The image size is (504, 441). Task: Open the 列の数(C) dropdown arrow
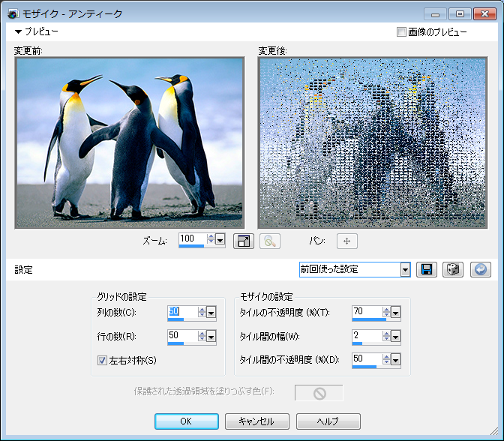(211, 313)
